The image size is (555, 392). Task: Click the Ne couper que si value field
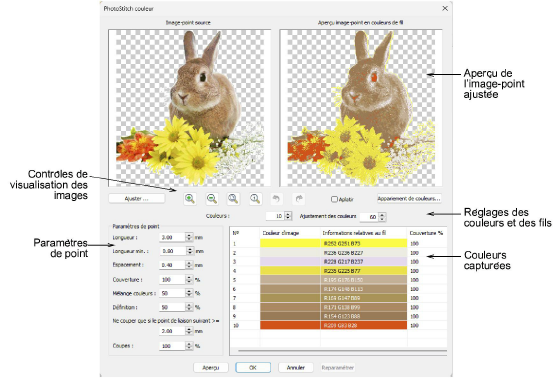click(172, 331)
